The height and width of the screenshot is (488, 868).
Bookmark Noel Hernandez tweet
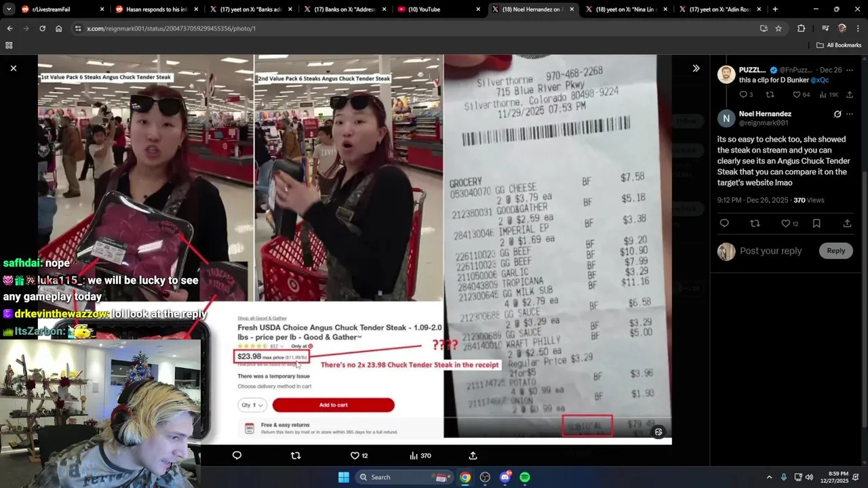tap(816, 223)
